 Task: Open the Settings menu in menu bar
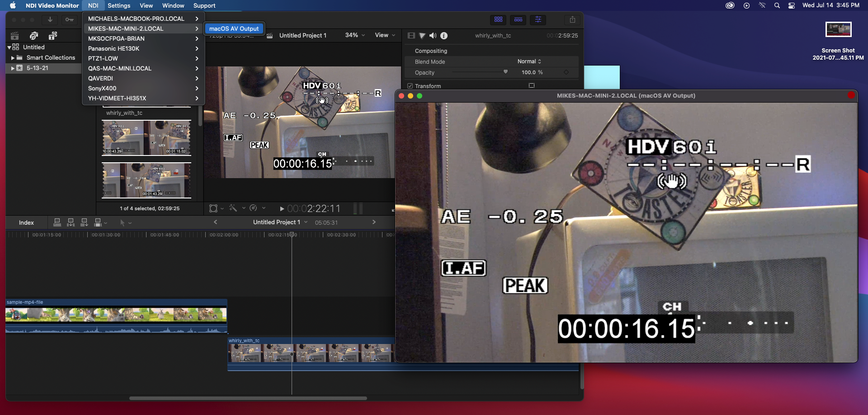pos(119,5)
